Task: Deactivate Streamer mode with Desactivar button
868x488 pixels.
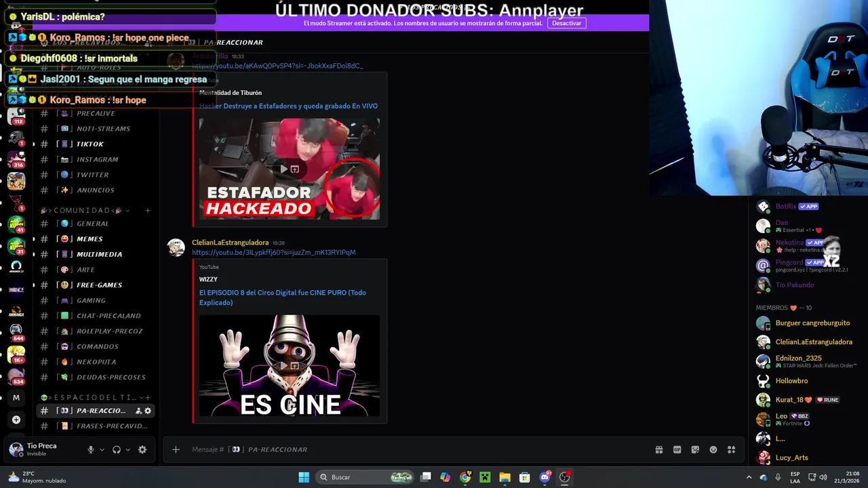Action: pos(566,23)
